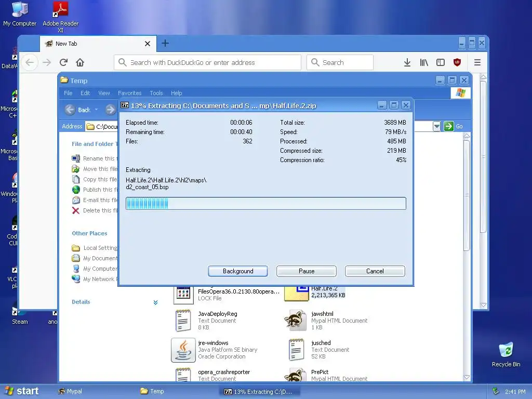This screenshot has height=399, width=532.
Task: Cancel the 7-Zip extraction
Action: click(375, 271)
